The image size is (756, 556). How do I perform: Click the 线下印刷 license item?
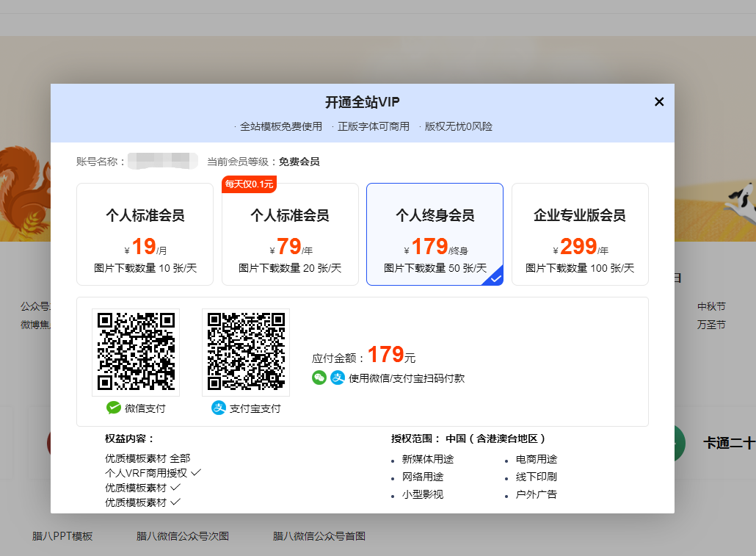pos(536,477)
